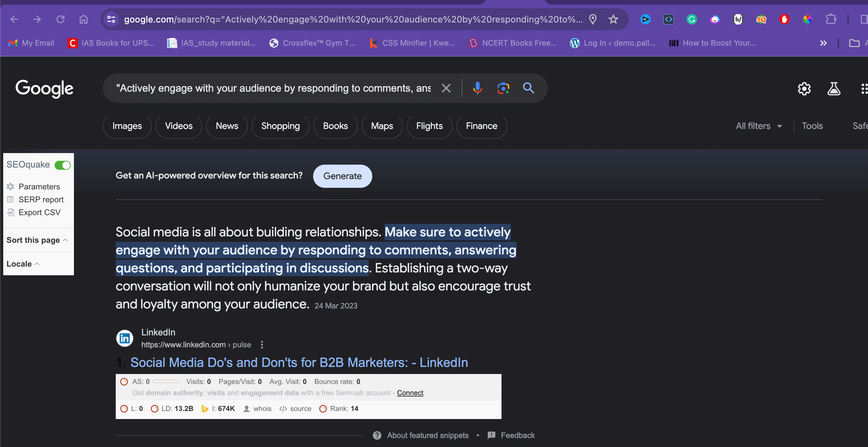The image size is (868, 447).
Task: Select the Flights search tab
Action: [x=429, y=126]
